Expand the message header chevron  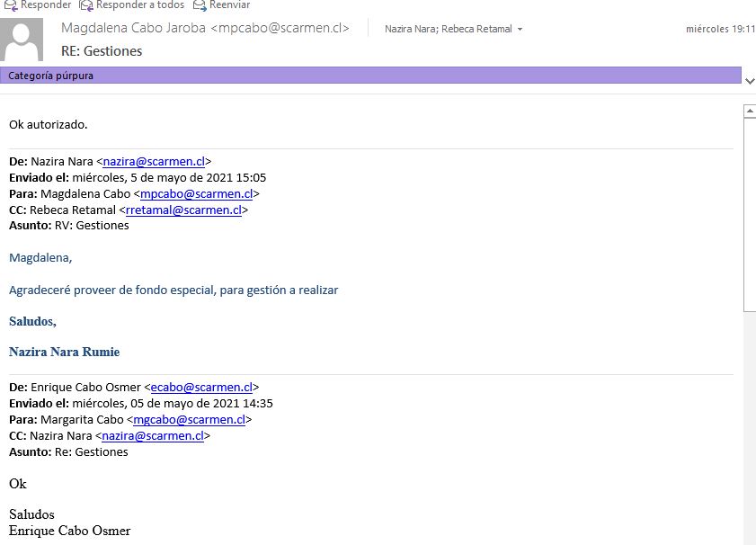coord(749,80)
